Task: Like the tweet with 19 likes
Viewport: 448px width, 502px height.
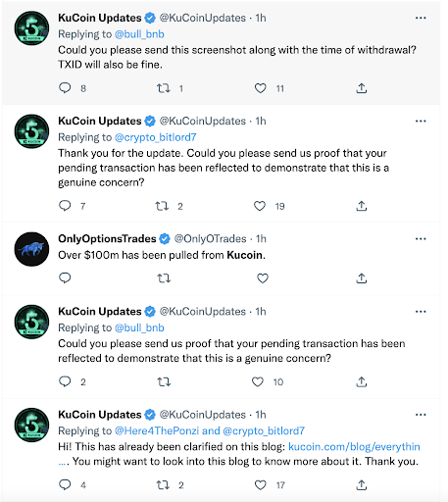Action: click(x=260, y=206)
